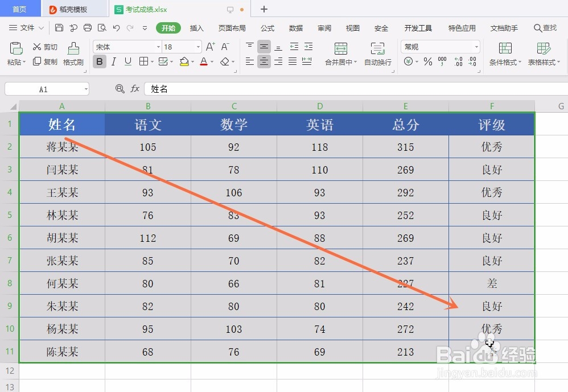Viewport: 568px width, 392px height.
Task: Expand quick access toolbar customization arrow
Action: click(145, 28)
